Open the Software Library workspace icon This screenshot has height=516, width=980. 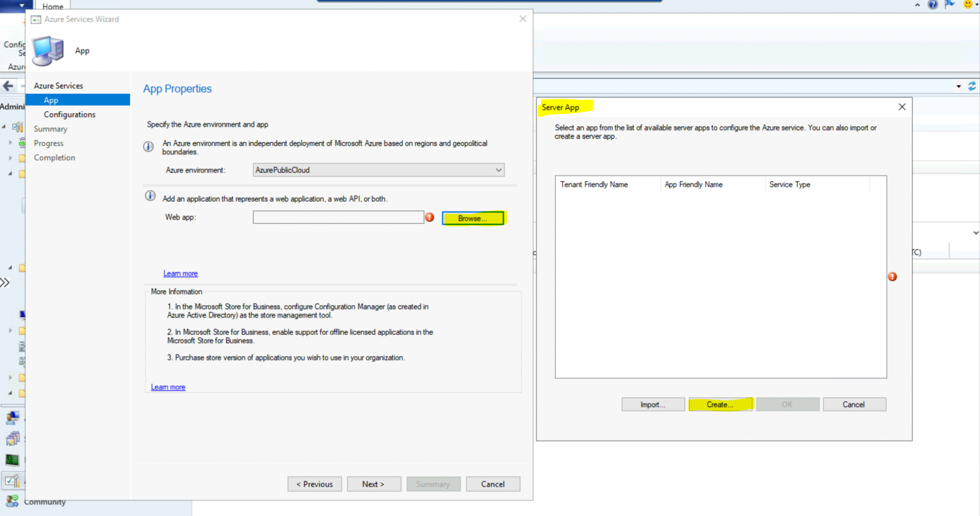[x=12, y=439]
